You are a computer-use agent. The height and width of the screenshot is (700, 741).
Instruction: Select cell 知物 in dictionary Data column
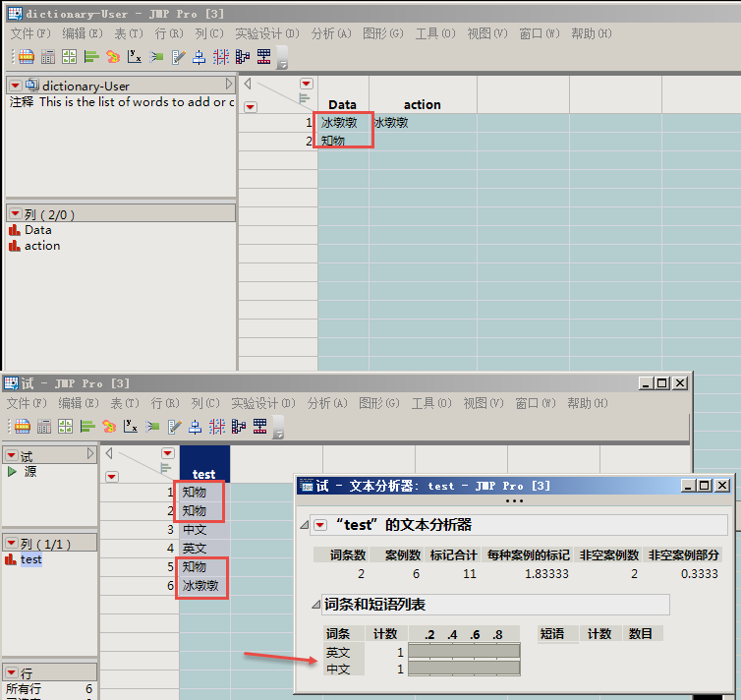pyautogui.click(x=343, y=141)
